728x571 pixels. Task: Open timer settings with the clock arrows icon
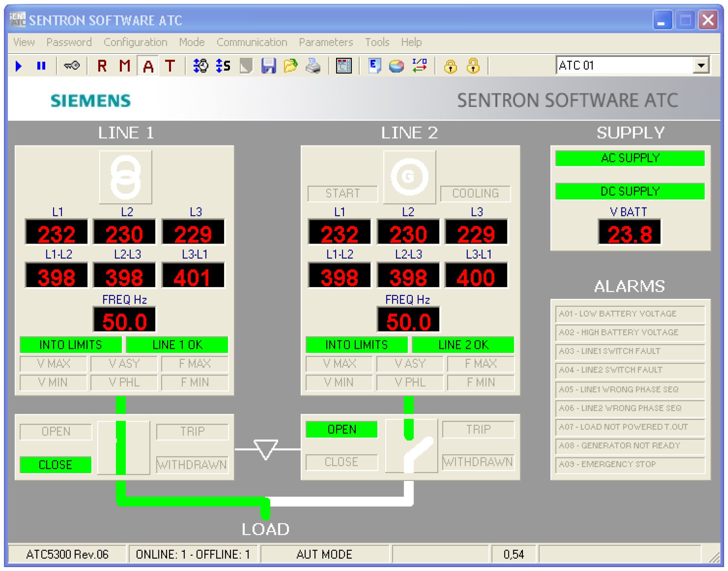click(x=200, y=66)
